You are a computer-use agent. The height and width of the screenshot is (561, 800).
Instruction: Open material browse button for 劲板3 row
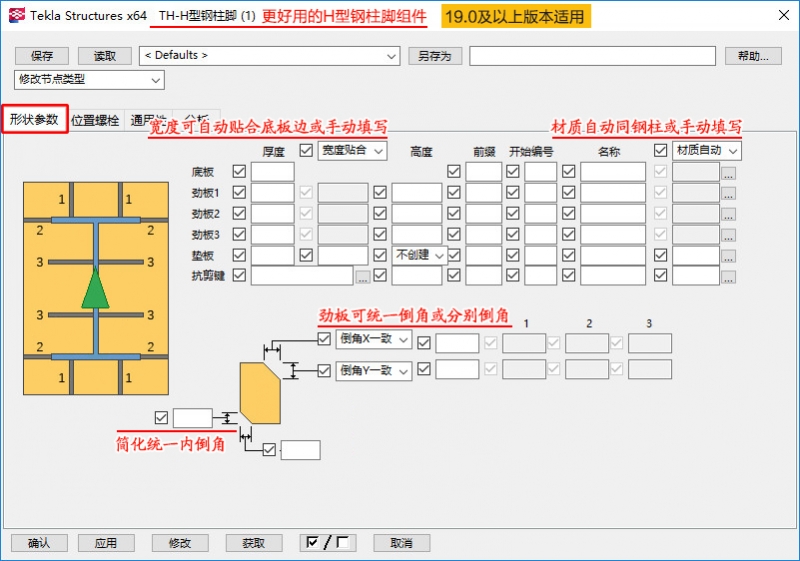pyautogui.click(x=728, y=236)
